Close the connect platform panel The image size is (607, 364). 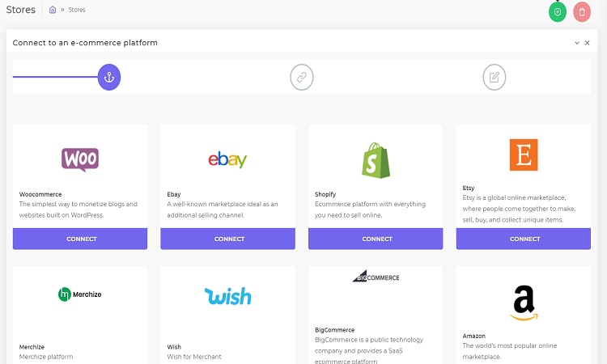click(x=588, y=43)
